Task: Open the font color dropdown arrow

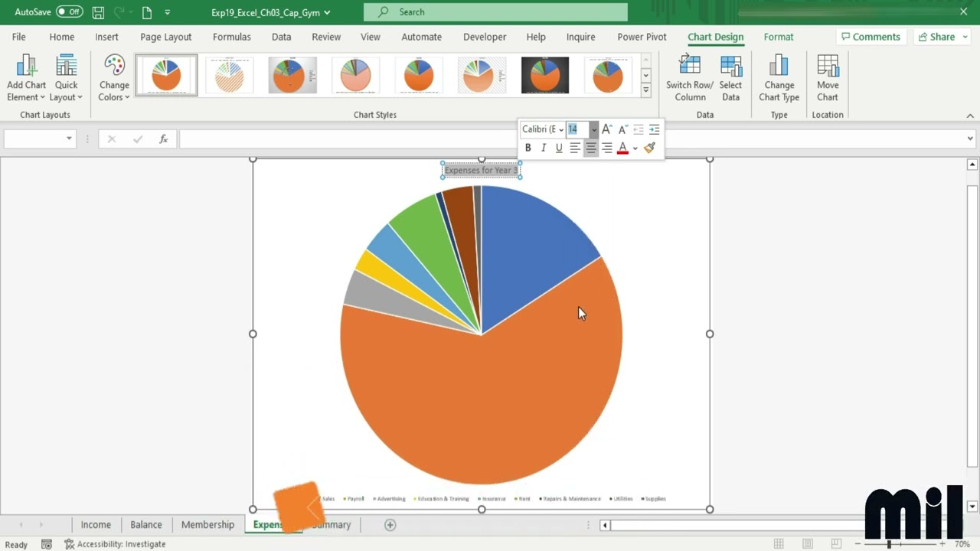Action: (635, 148)
